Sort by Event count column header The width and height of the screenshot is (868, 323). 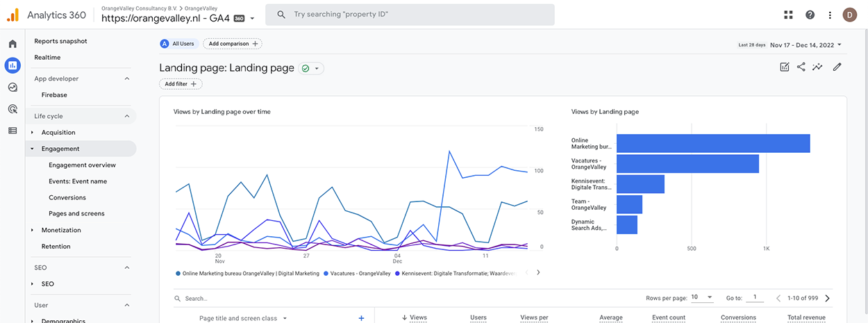tap(669, 317)
